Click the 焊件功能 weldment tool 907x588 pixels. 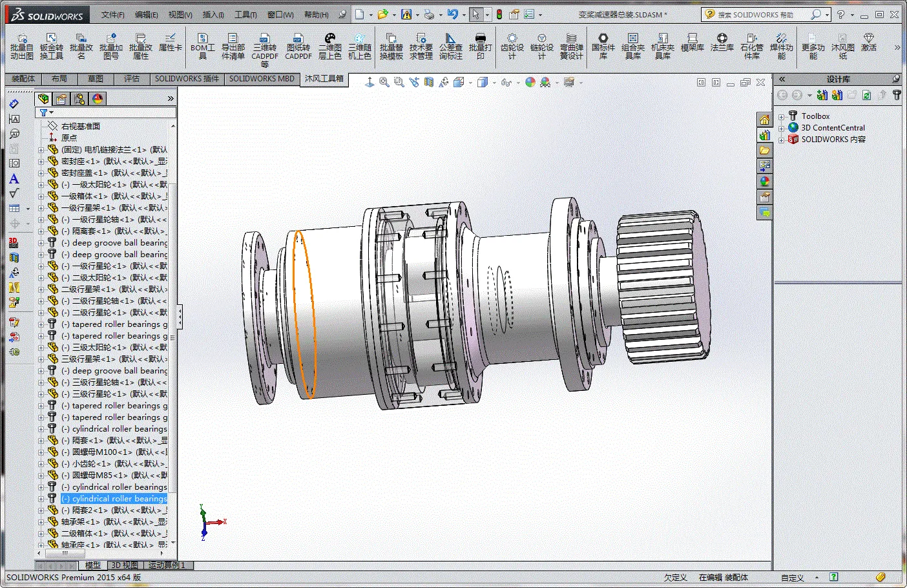(x=781, y=47)
